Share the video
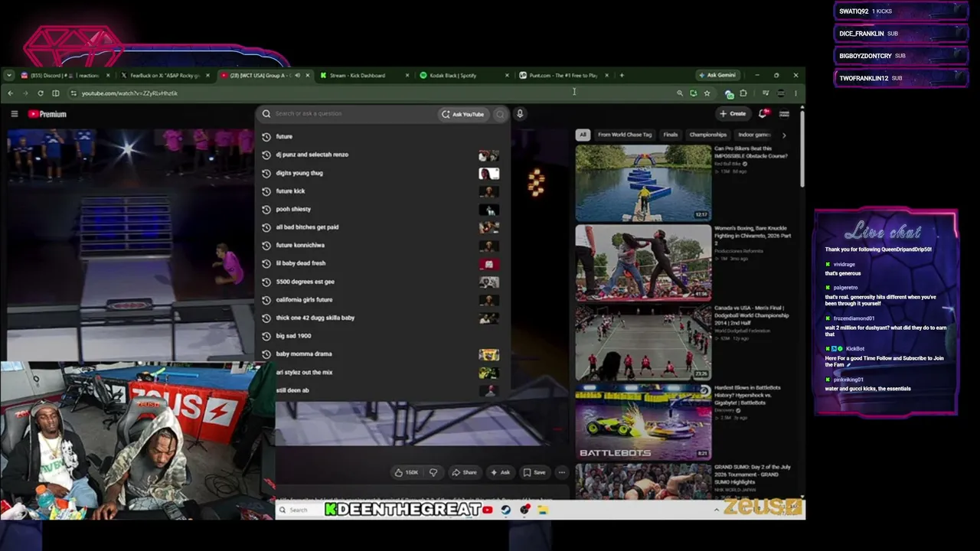 [464, 472]
